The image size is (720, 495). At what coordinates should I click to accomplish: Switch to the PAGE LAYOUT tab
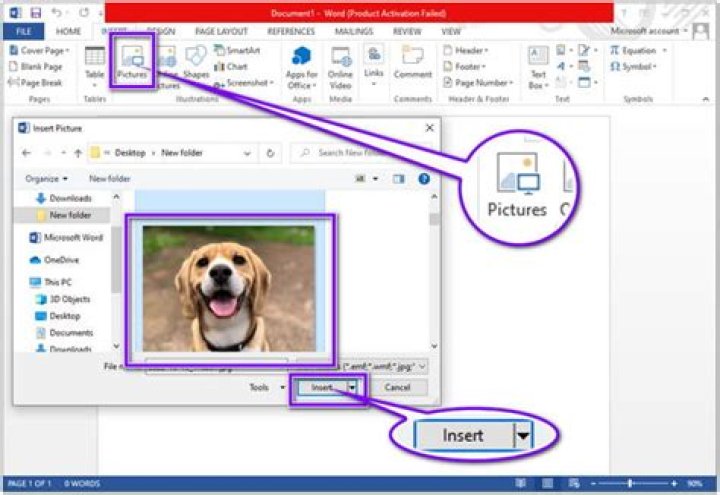click(x=220, y=31)
